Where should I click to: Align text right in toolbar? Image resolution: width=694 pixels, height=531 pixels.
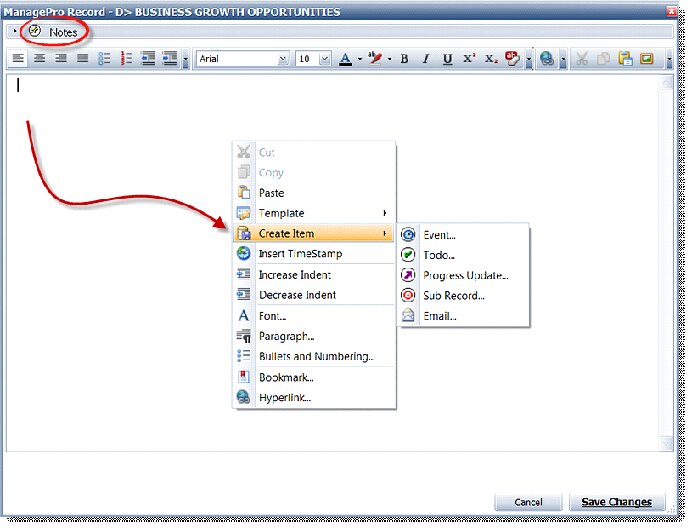click(61, 58)
